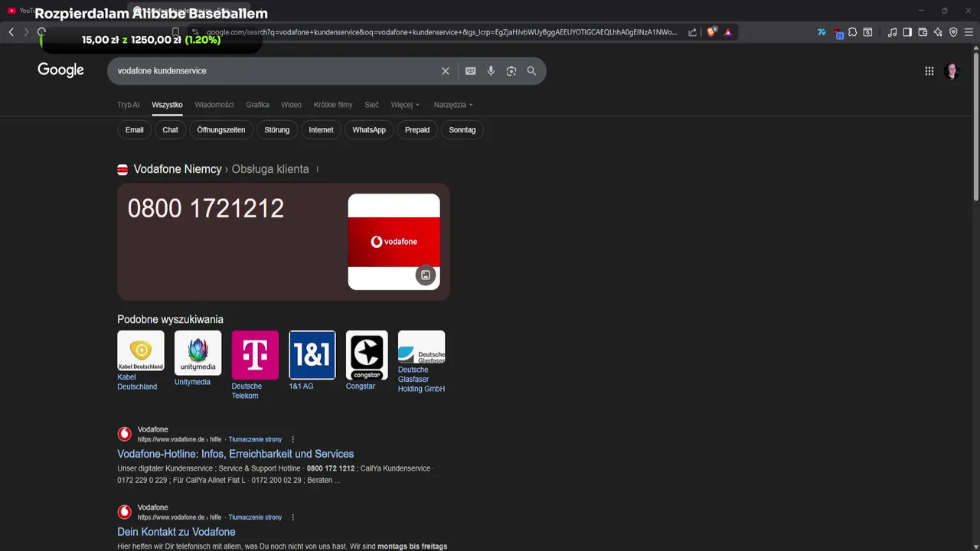Open the Wideo tab
This screenshot has height=551, width=980.
[291, 105]
